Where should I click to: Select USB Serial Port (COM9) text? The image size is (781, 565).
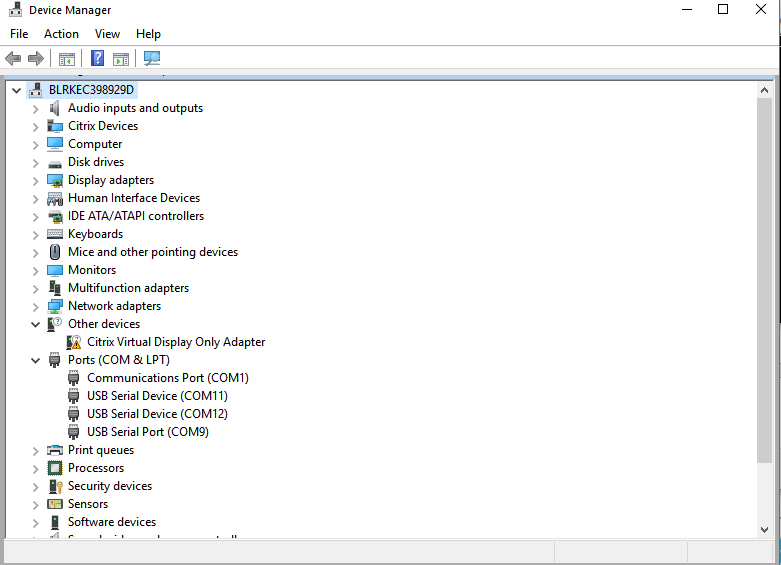tap(148, 431)
